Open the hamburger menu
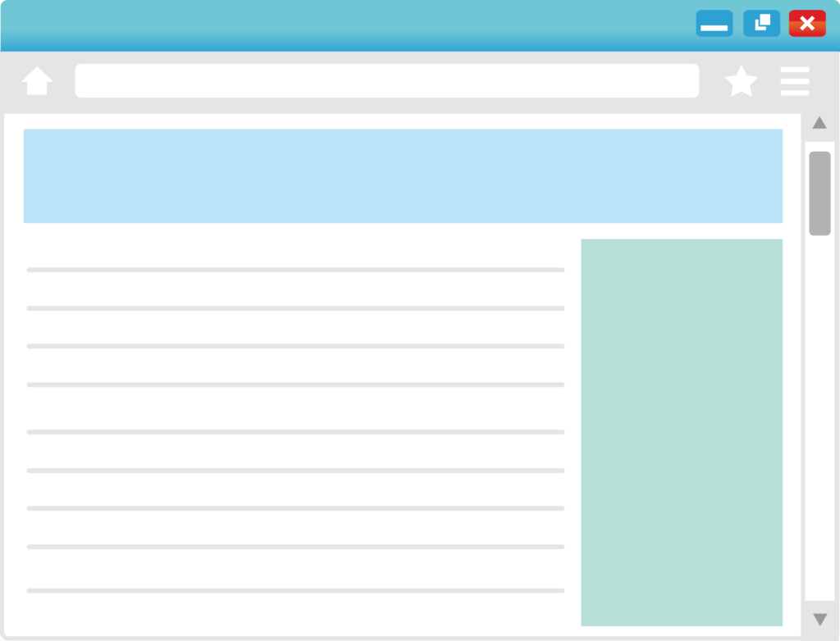This screenshot has height=641, width=840. (794, 81)
